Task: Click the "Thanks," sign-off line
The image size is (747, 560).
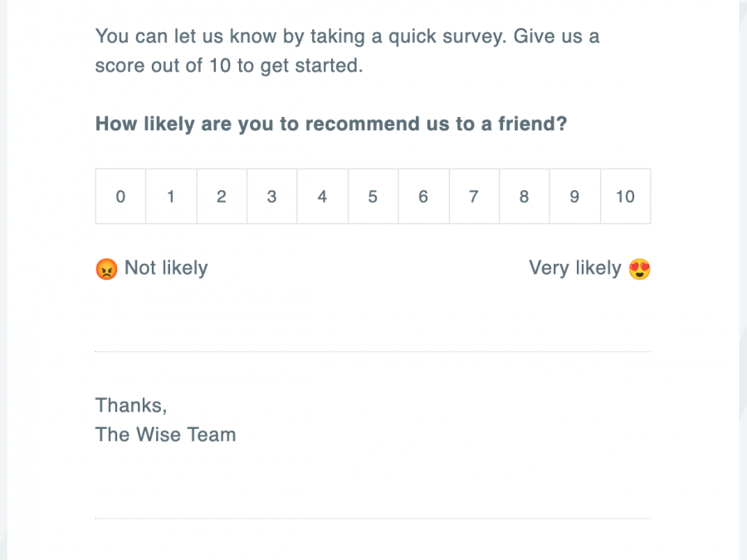Action: click(131, 406)
